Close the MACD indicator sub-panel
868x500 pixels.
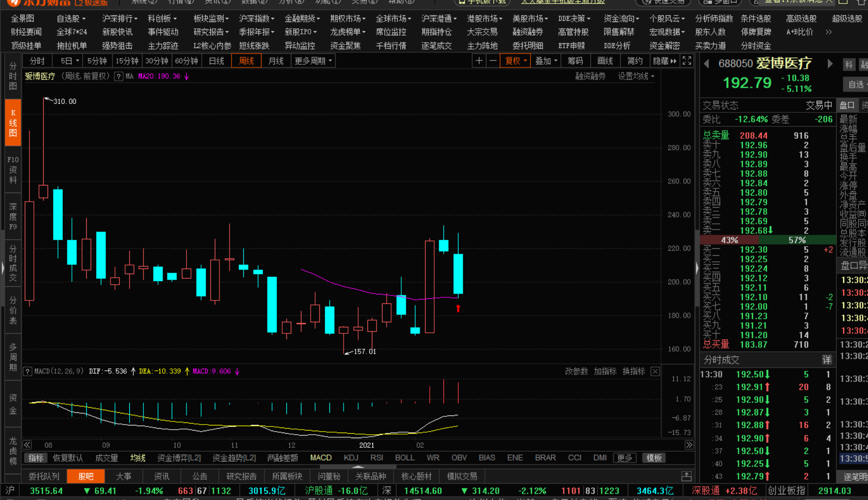pos(655,371)
